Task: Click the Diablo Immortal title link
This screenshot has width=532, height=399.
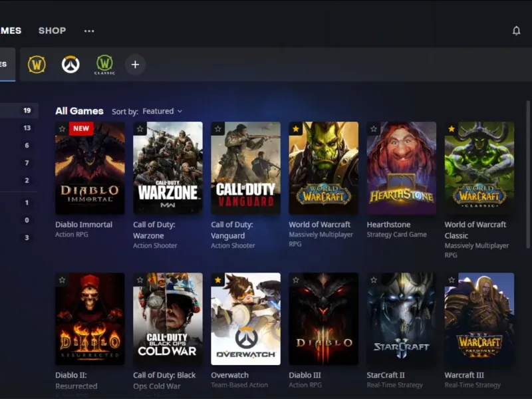Action: coord(84,225)
